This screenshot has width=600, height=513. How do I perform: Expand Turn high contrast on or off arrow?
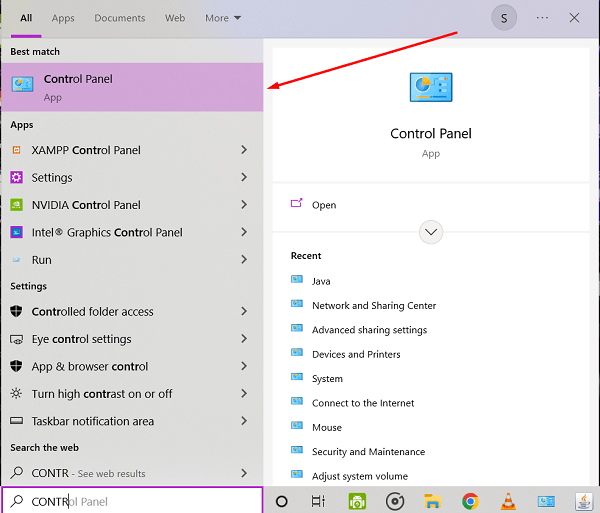coord(244,393)
